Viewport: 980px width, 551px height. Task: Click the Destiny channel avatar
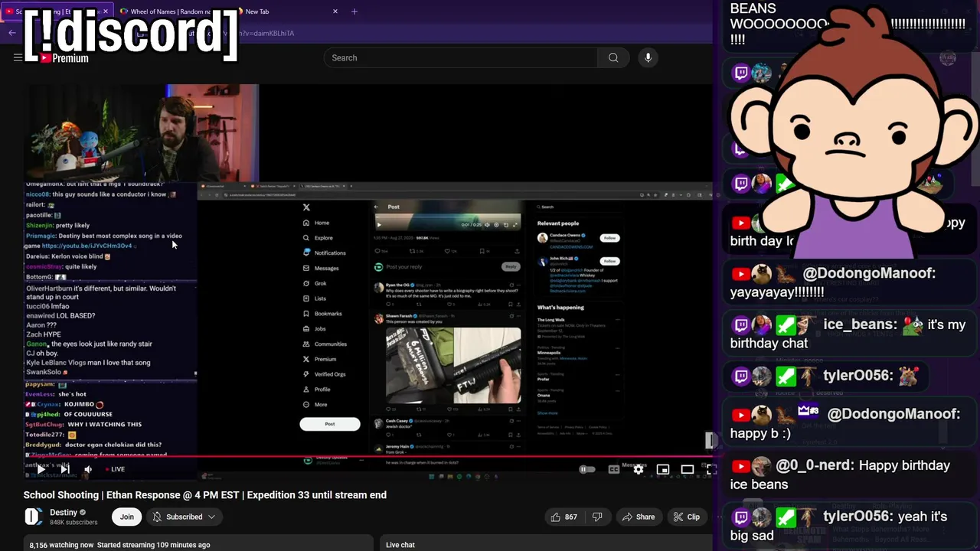pyautogui.click(x=33, y=517)
